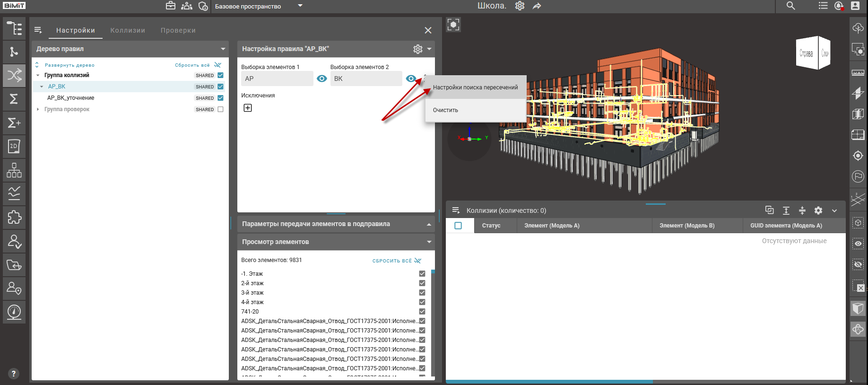Screen dimensions: 868x385
Task: Choose Настройки поиска пересечений menu item
Action: click(x=475, y=87)
